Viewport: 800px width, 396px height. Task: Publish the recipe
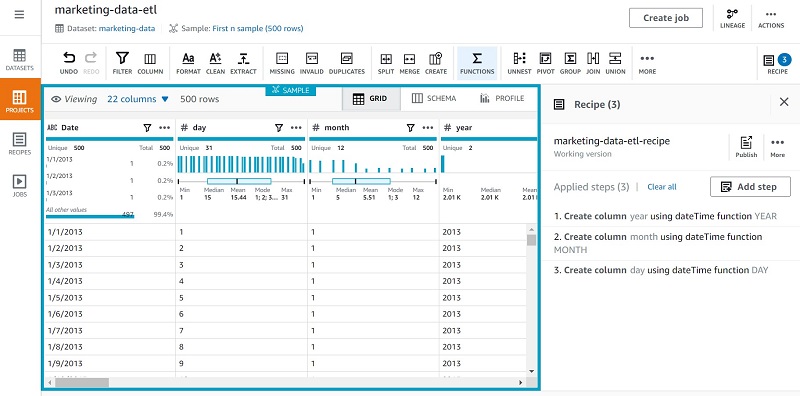tap(746, 147)
